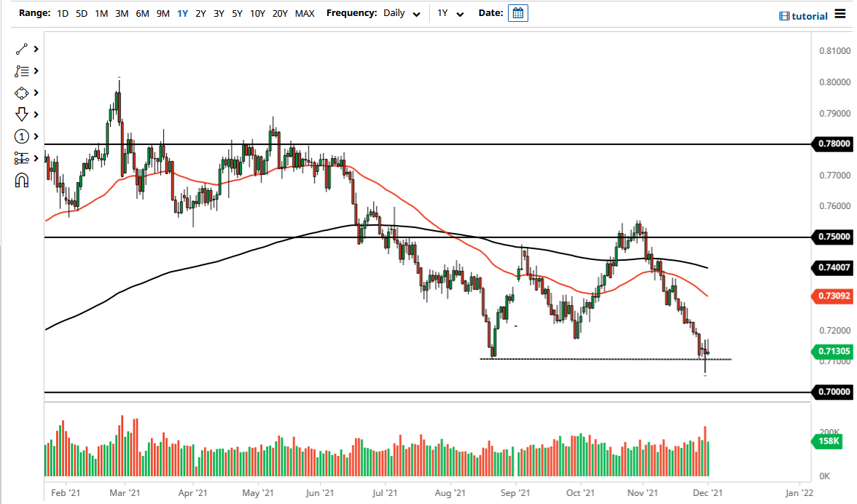This screenshot has height=504, width=857.
Task: Click the green 0.71305 price tag
Action: click(832, 351)
